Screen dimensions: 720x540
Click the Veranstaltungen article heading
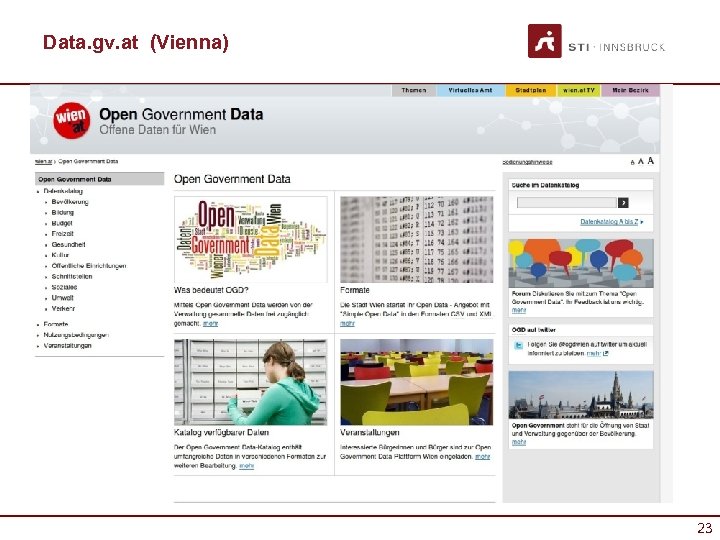tap(370, 433)
